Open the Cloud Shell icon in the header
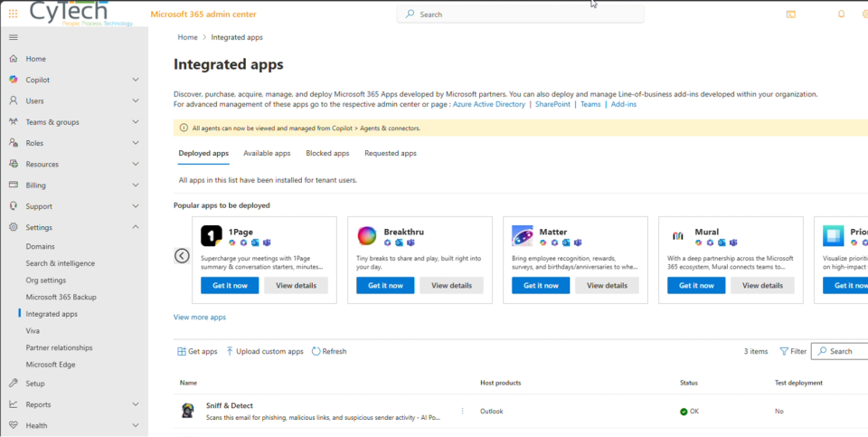This screenshot has width=868, height=437. (x=791, y=14)
